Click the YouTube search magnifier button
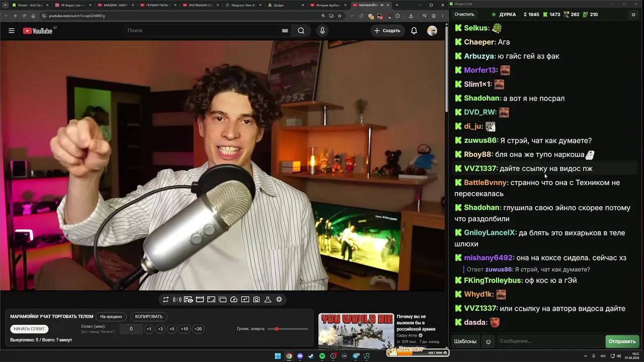Image resolution: width=644 pixels, height=362 pixels. pos(301,31)
